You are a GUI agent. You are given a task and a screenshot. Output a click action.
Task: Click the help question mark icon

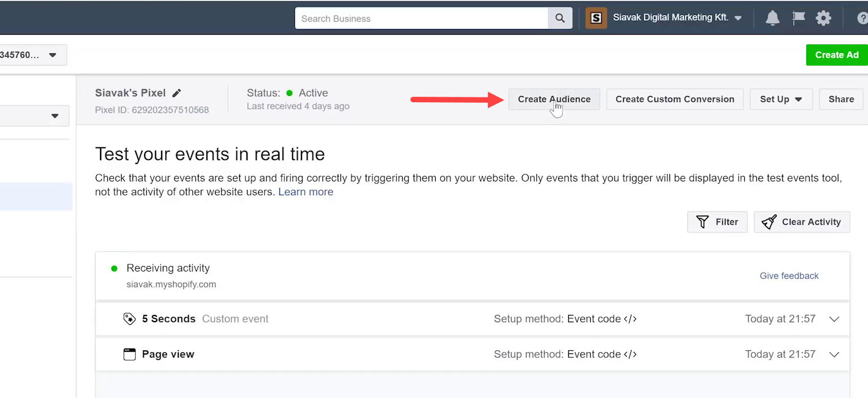862,18
